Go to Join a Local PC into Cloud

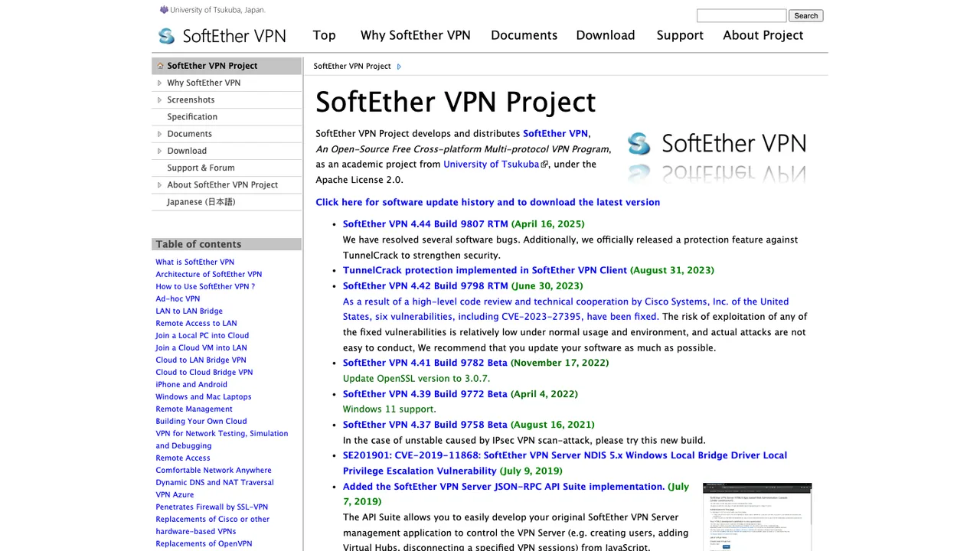(202, 335)
